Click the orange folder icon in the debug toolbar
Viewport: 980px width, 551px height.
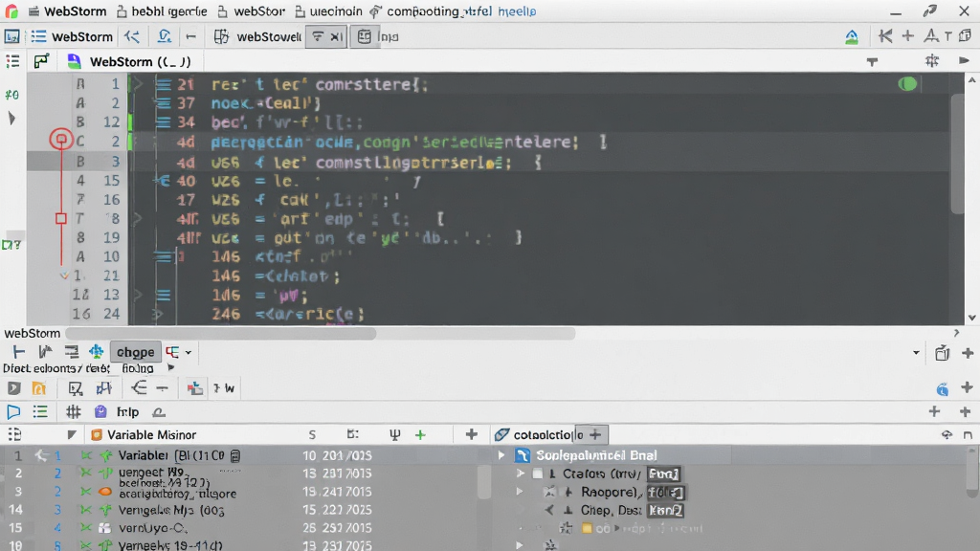click(38, 388)
